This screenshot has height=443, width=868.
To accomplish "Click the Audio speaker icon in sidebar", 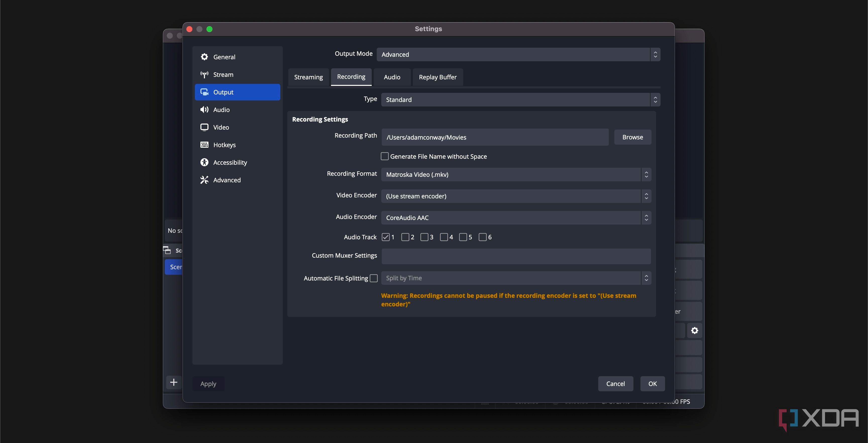I will tap(204, 109).
